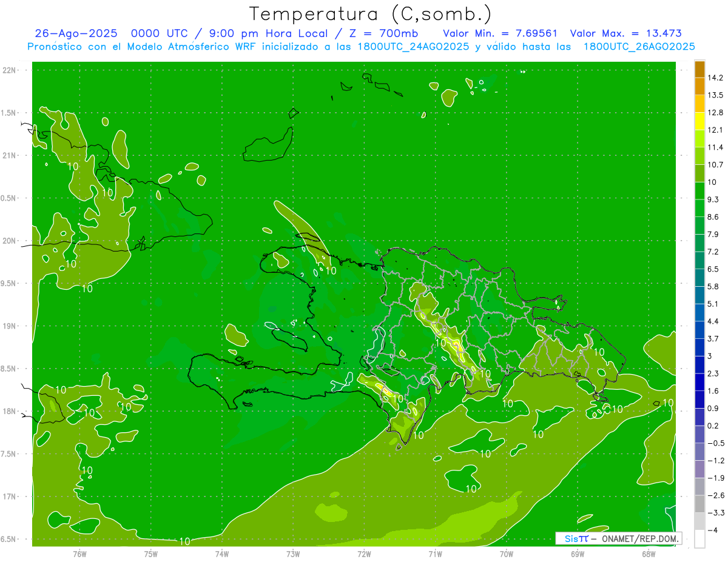Viewport: 728px width, 562px height.
Task: Click the dark orange swatch atop color scale
Action: pyautogui.click(x=699, y=69)
